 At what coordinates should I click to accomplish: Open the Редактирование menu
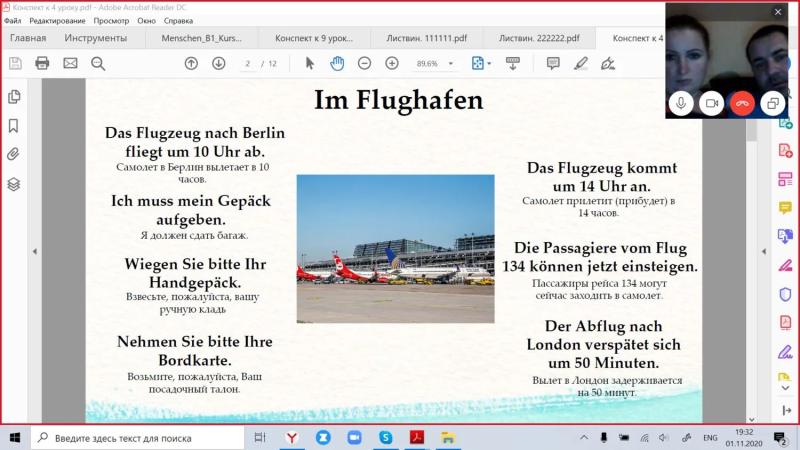click(x=57, y=21)
